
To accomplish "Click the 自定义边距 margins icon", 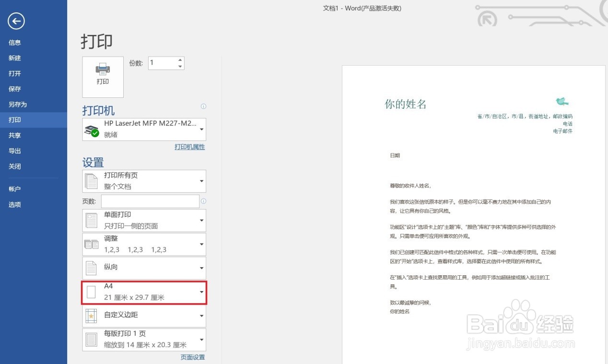I will 91,315.
